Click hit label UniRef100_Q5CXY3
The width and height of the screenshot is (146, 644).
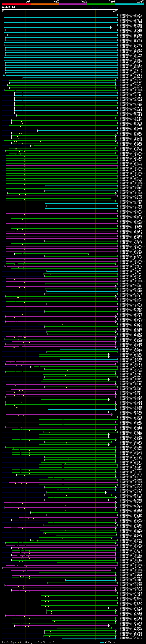[131, 630]
